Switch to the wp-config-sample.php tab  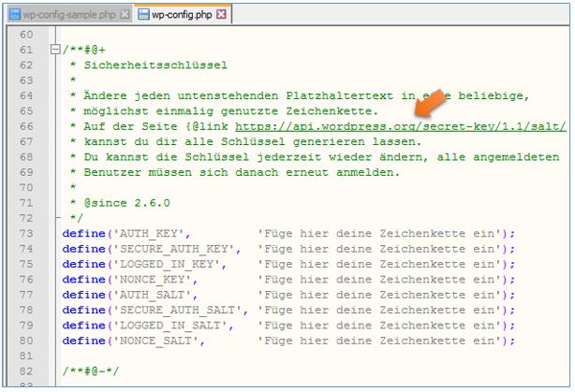point(71,15)
